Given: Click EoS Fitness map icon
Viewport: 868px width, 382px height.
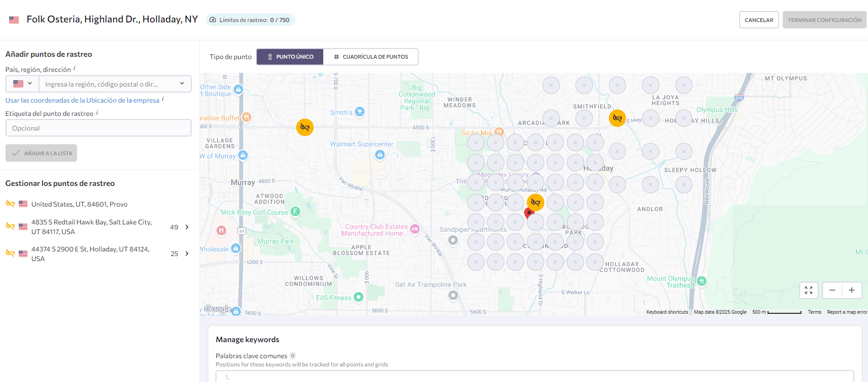Looking at the screenshot, I should tap(359, 297).
